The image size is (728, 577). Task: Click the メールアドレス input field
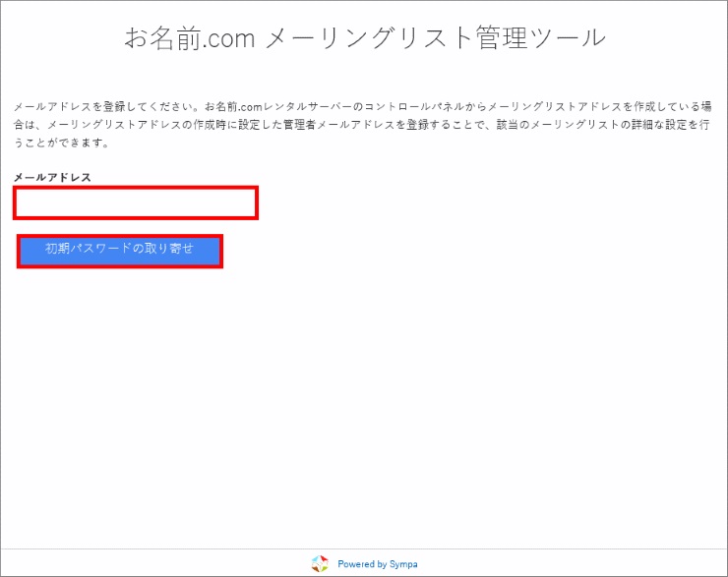click(136, 203)
